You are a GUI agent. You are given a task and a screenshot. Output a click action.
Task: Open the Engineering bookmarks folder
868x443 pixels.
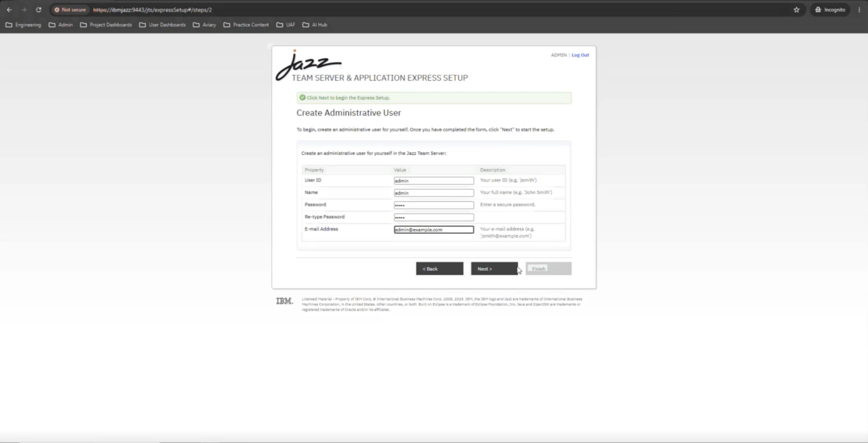pyautogui.click(x=23, y=25)
